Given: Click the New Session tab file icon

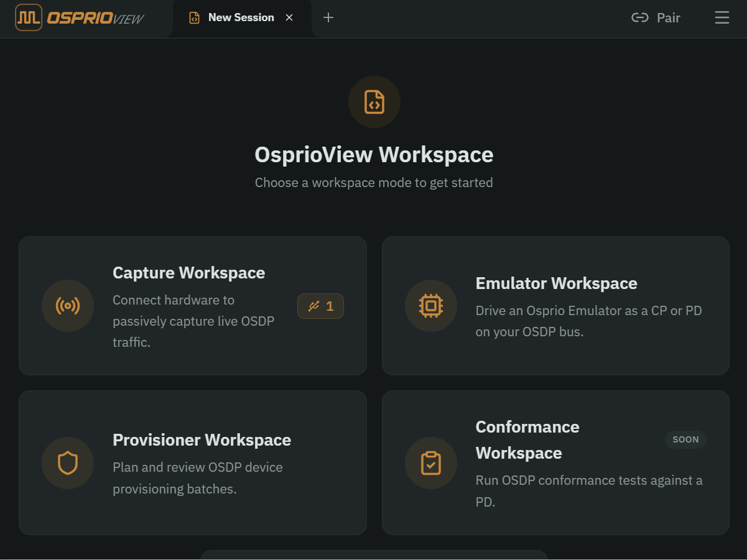Looking at the screenshot, I should click(x=195, y=18).
